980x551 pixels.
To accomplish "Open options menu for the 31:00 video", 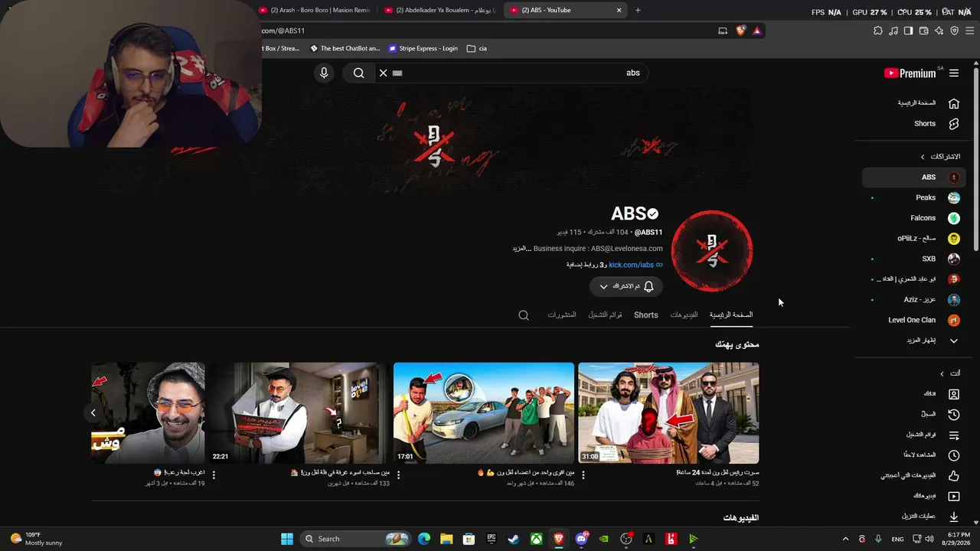I will pyautogui.click(x=583, y=475).
